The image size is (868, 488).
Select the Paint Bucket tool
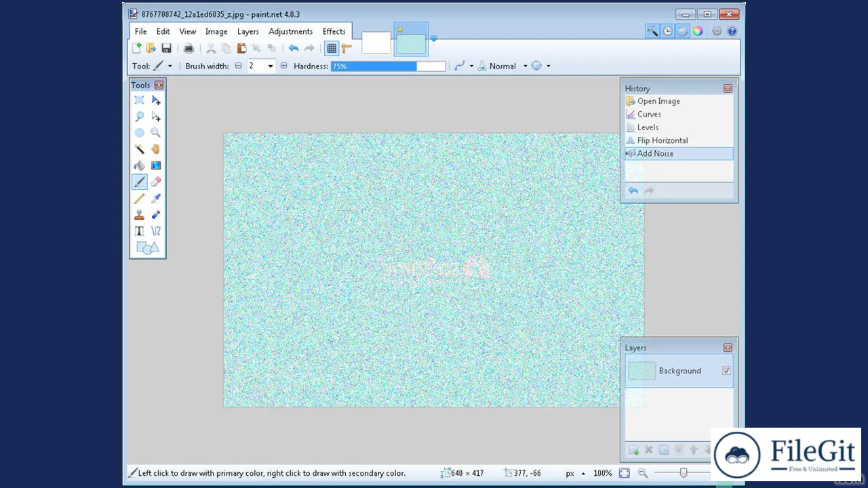(x=139, y=165)
